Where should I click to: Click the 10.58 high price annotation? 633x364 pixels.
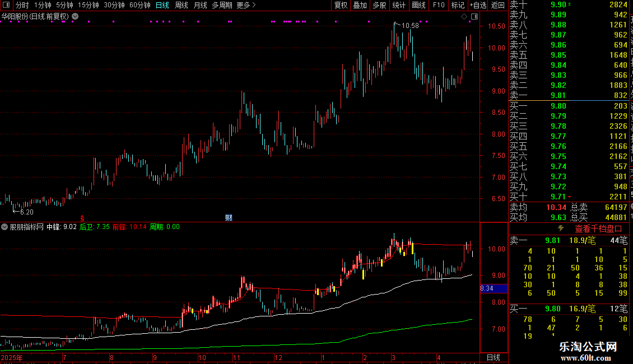click(x=410, y=26)
